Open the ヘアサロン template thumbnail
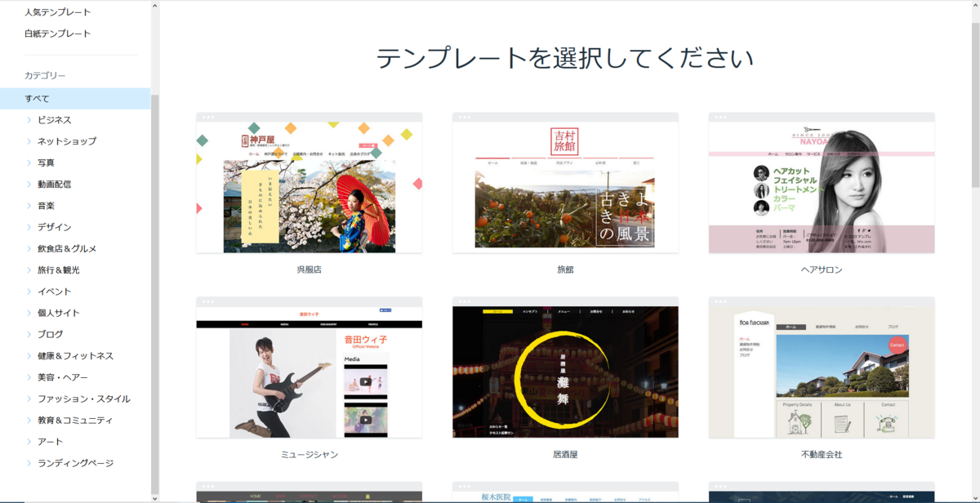The image size is (980, 503). click(x=822, y=183)
